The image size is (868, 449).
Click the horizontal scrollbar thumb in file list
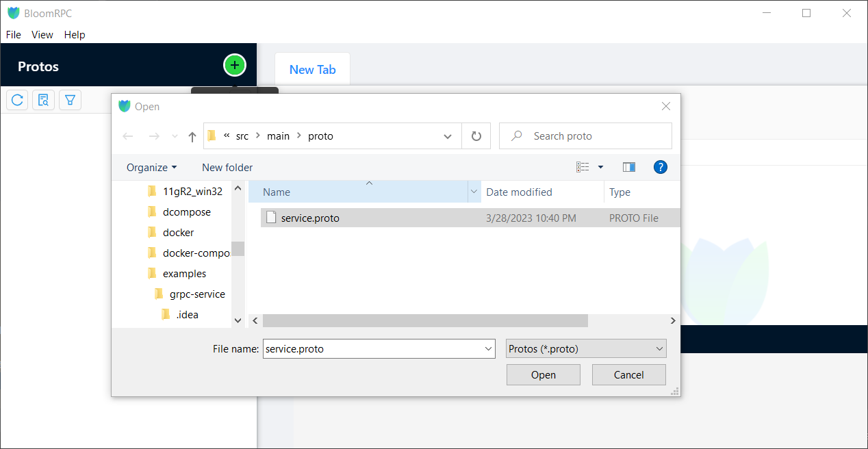tap(425, 320)
